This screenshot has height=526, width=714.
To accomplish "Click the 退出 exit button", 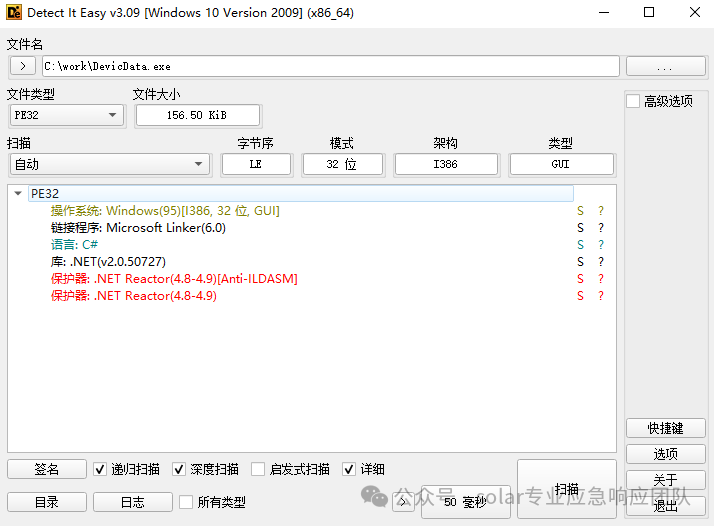I will [x=665, y=506].
